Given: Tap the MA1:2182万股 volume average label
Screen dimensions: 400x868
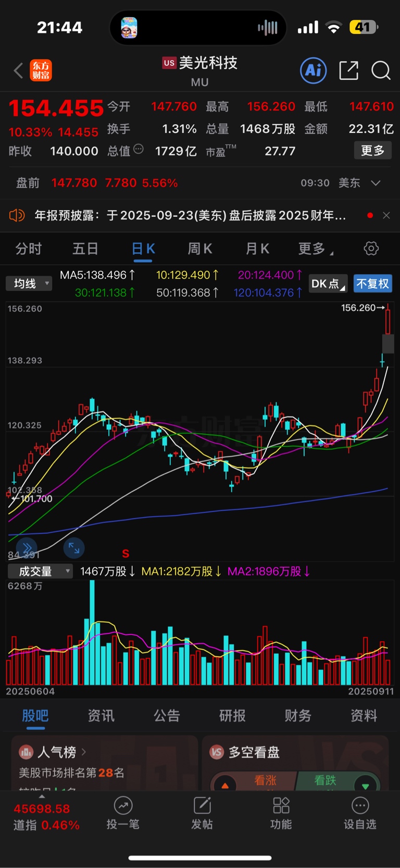Looking at the screenshot, I should [181, 571].
